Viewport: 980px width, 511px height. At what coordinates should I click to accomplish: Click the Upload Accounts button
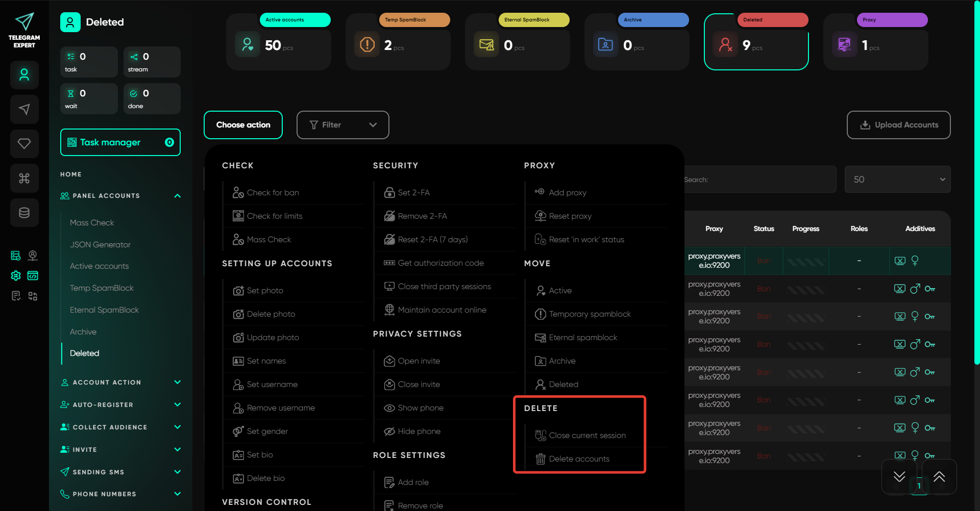tap(898, 125)
